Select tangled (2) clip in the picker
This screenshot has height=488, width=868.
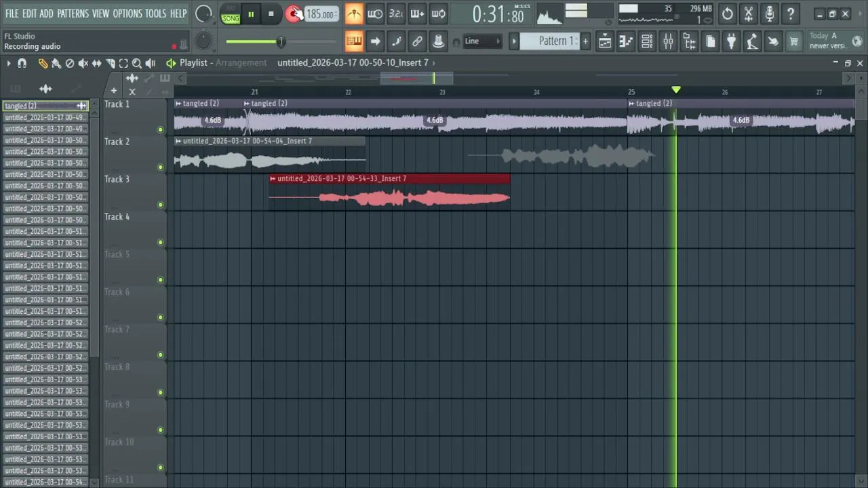[45, 106]
